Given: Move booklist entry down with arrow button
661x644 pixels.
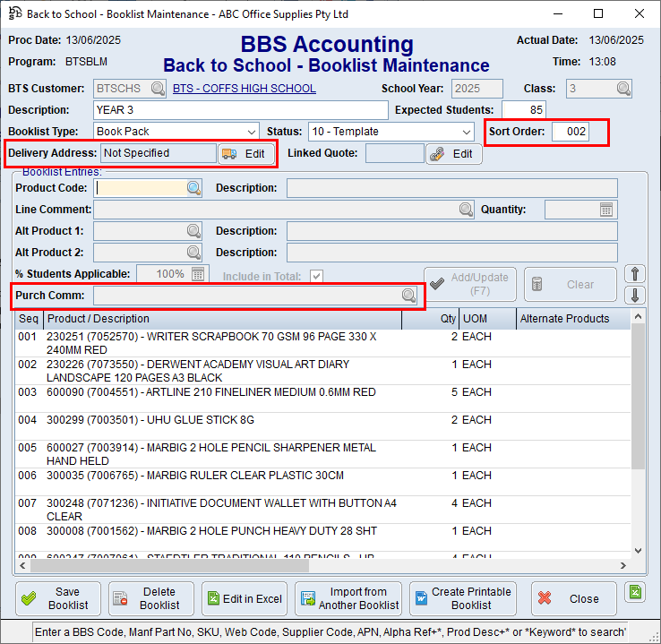Looking at the screenshot, I should [635, 295].
